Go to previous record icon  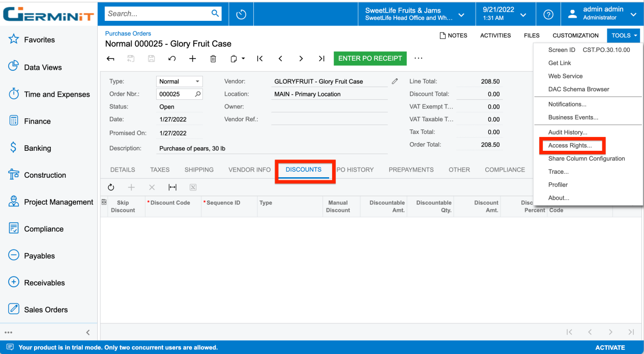point(280,59)
